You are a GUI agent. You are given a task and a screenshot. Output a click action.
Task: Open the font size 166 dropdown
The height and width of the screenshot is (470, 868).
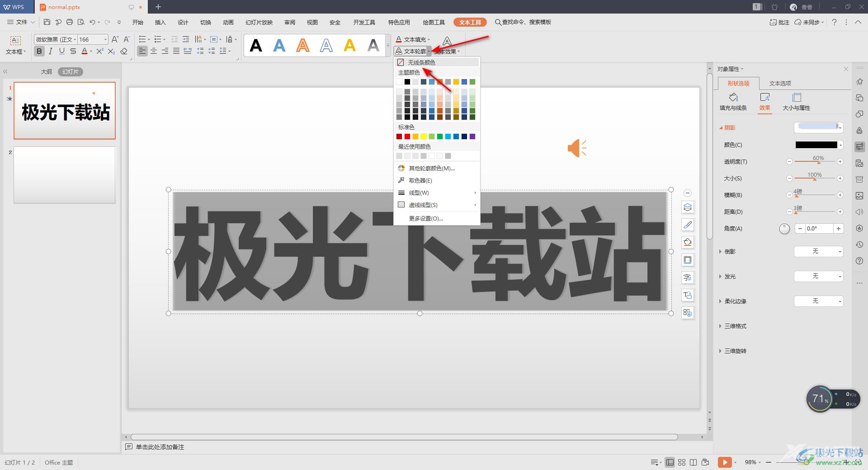[x=105, y=39]
